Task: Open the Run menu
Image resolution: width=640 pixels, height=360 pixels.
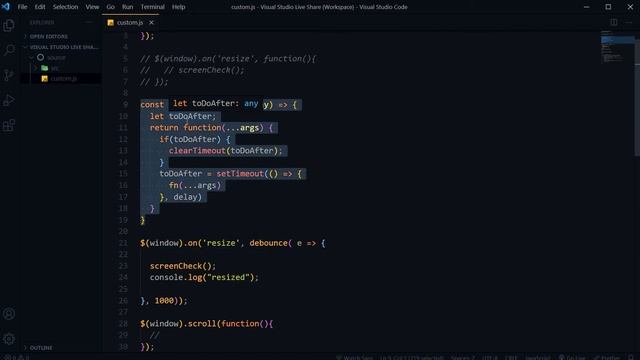Action: pos(127,7)
